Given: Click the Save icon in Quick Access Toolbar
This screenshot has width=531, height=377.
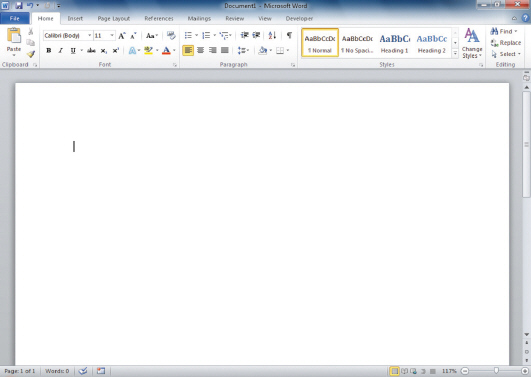Looking at the screenshot, I should click(19, 5).
